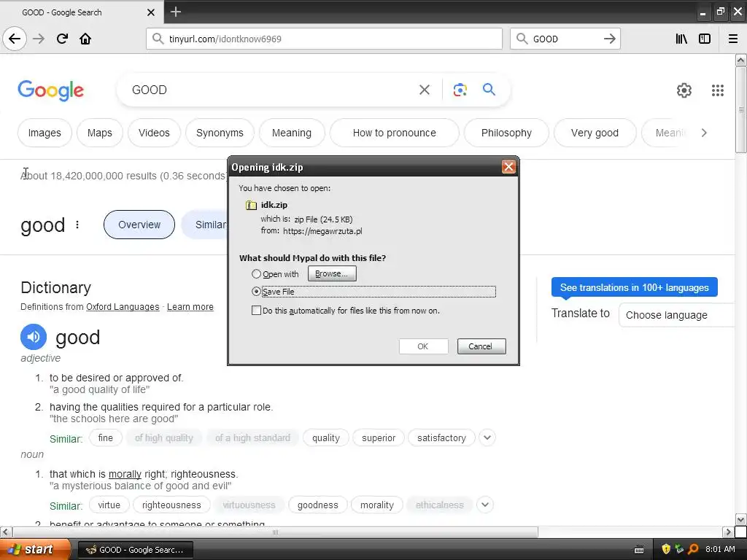Click the vertical scrollbar down arrow
The width and height of the screenshot is (747, 560).
740,519
